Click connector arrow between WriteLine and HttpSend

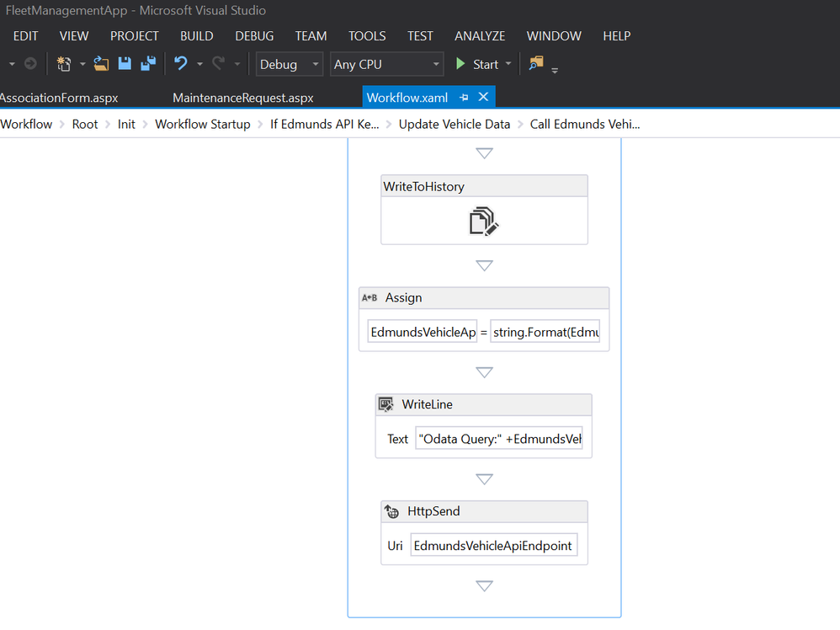point(484,478)
